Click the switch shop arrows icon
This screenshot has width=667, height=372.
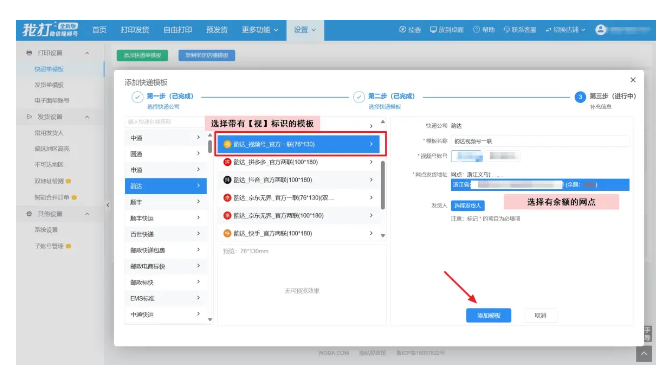[548, 30]
